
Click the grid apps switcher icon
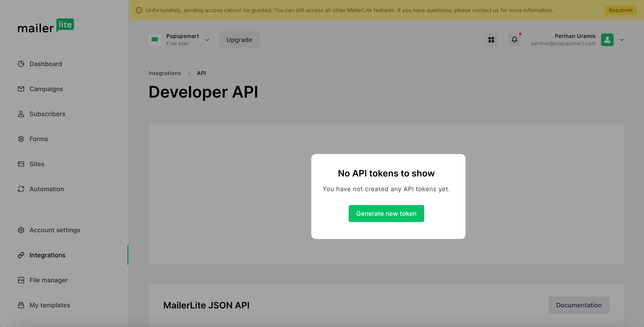[491, 39]
